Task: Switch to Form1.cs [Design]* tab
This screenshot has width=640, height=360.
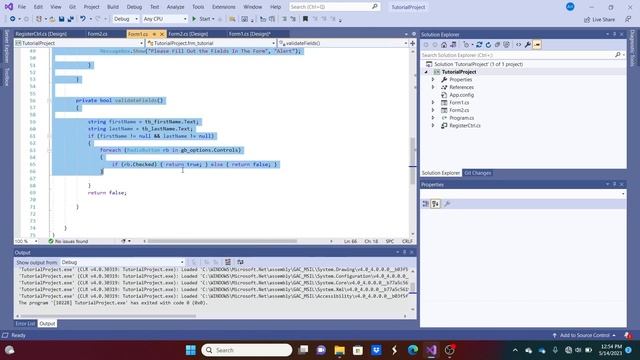Action: click(x=249, y=34)
